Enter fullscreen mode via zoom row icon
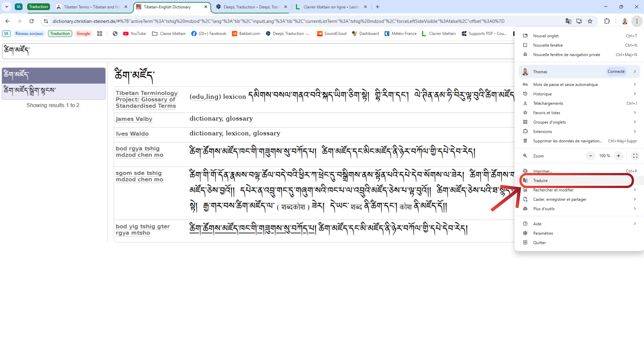Screen dimensions: 644x346 pos(635,156)
